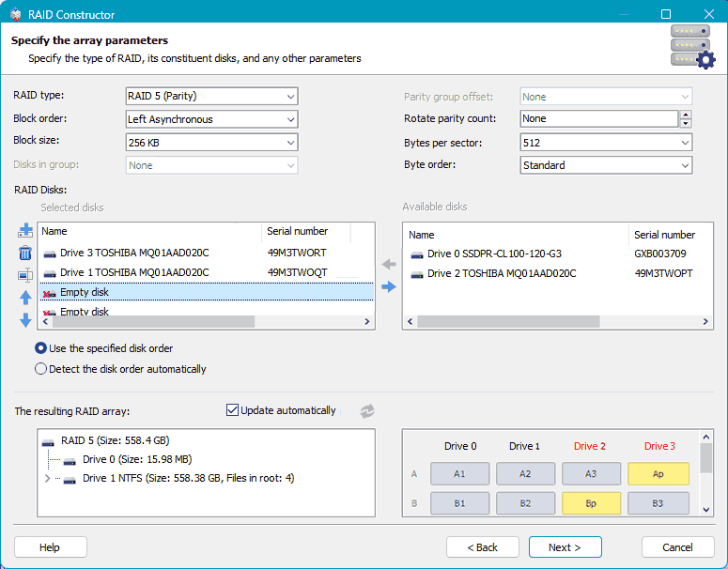728x569 pixels.
Task: Click the Help button
Action: [x=50, y=547]
